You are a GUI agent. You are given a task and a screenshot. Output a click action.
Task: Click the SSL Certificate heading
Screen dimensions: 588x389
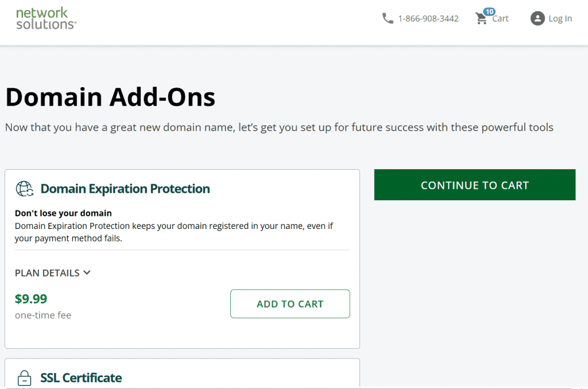pos(81,378)
